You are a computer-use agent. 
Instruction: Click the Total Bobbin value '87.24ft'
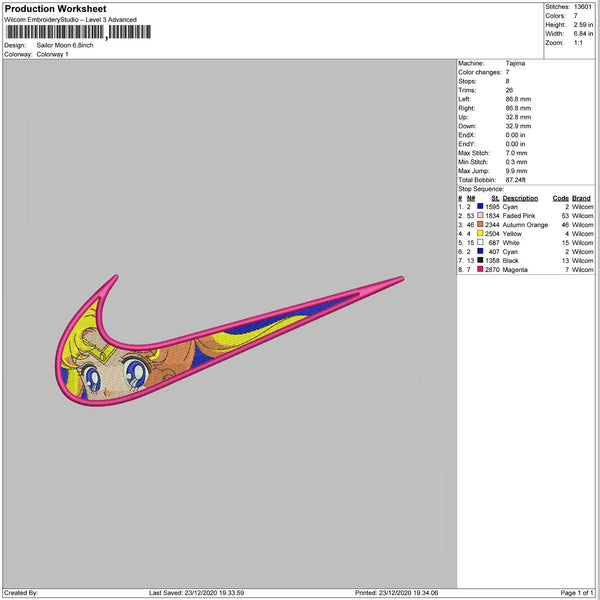click(x=515, y=180)
